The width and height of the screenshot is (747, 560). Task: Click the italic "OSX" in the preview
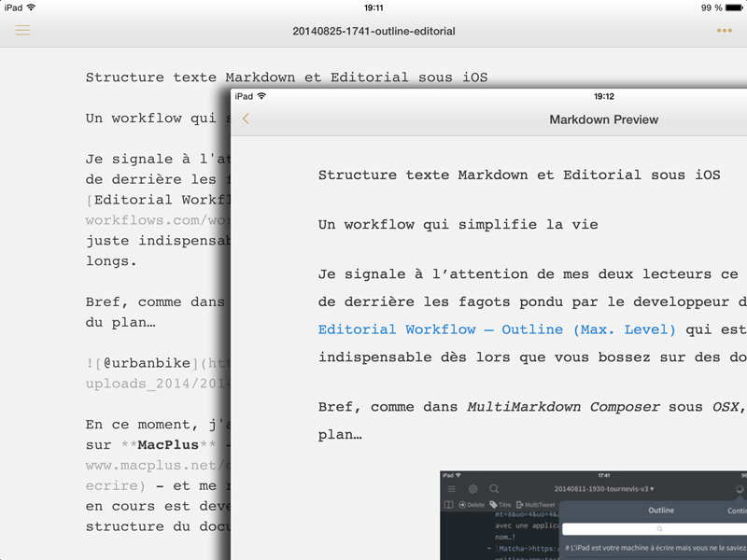click(726, 407)
